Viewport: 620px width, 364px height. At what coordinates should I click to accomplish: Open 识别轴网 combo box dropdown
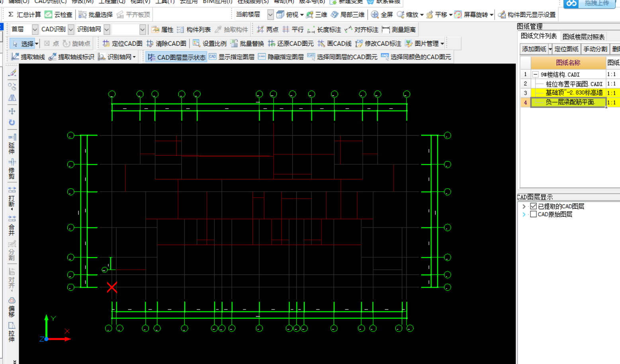click(x=107, y=29)
